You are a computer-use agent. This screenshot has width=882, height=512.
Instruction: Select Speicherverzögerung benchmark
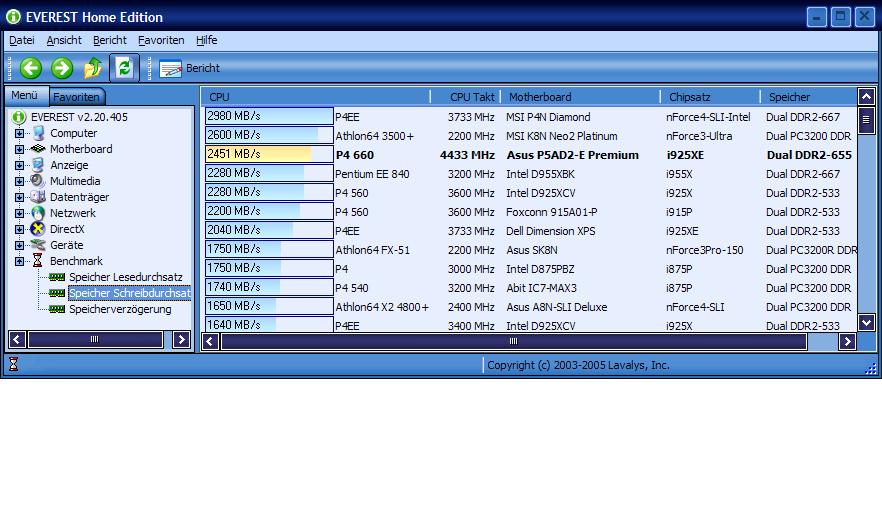coord(120,309)
